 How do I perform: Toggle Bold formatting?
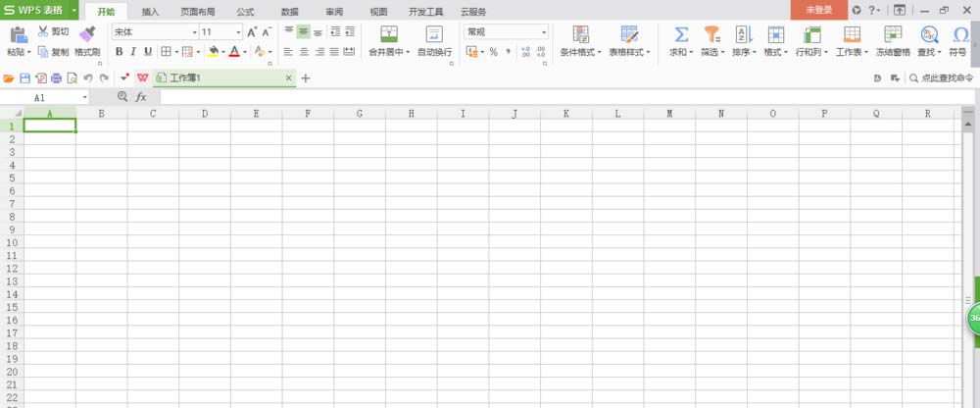pyautogui.click(x=119, y=51)
